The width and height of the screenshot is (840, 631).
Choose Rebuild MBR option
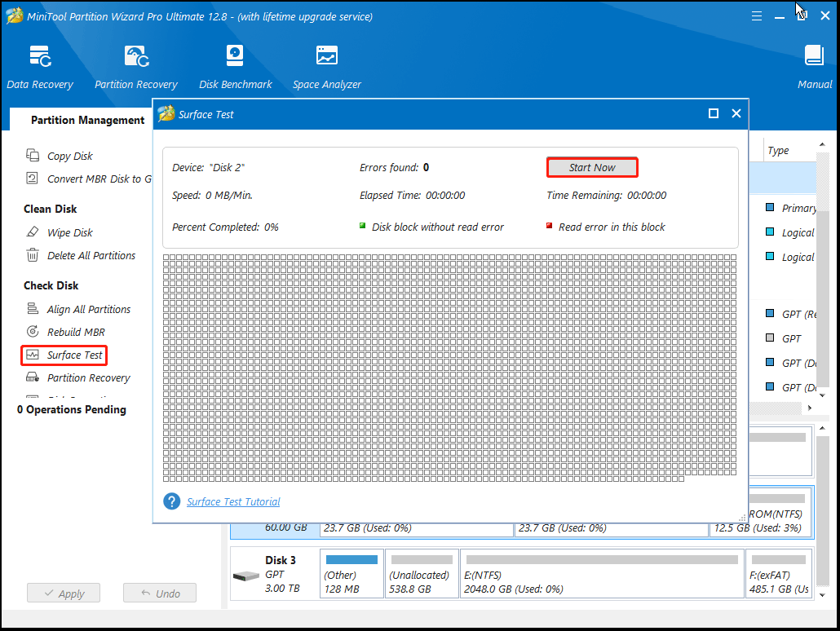(76, 332)
